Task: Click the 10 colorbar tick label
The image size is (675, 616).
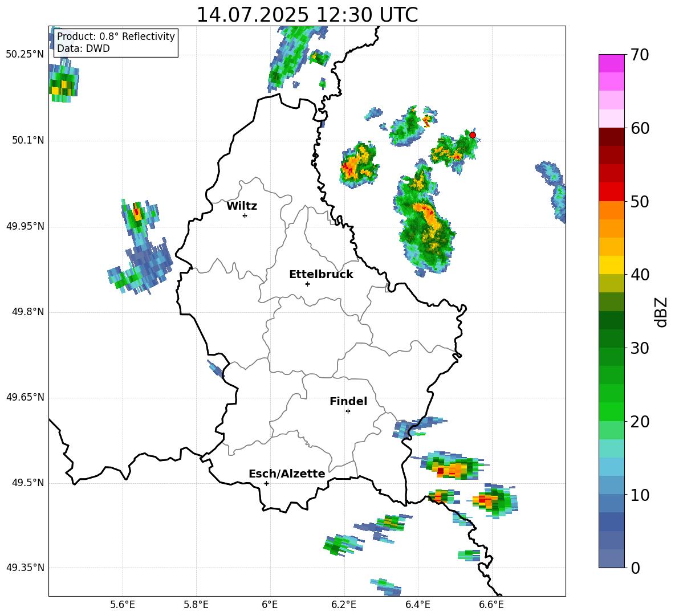Action: click(640, 495)
